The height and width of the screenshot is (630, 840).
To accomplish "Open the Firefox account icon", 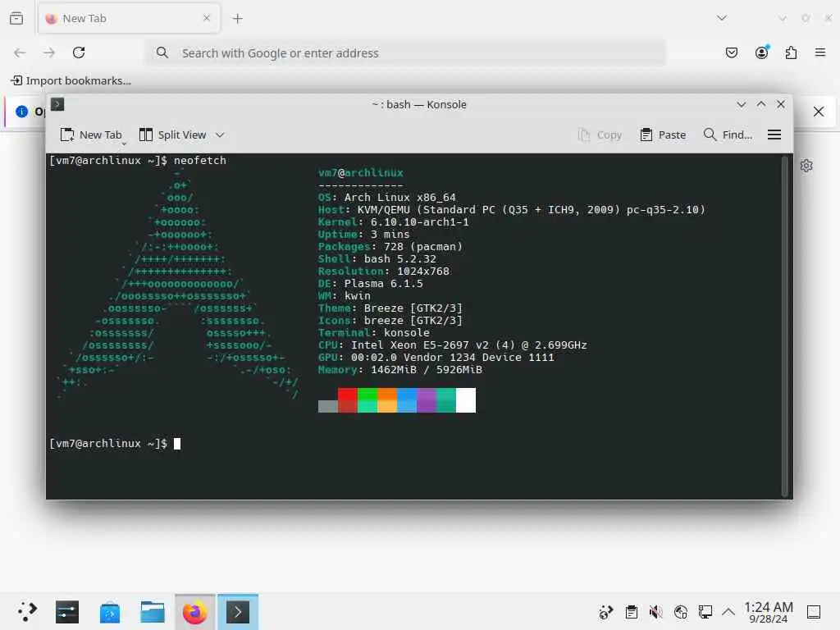I will point(761,52).
